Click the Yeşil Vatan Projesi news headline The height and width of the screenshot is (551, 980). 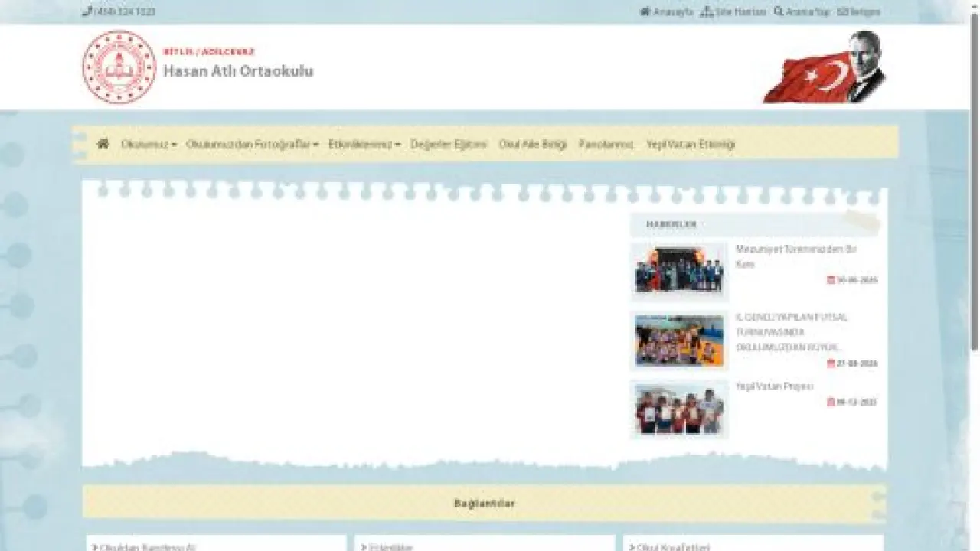pyautogui.click(x=774, y=386)
